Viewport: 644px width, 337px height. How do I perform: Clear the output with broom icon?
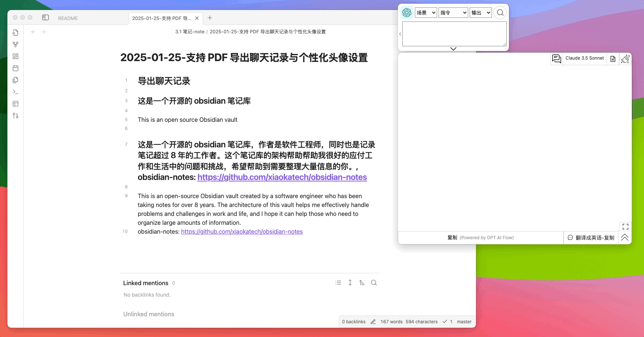[x=625, y=59]
